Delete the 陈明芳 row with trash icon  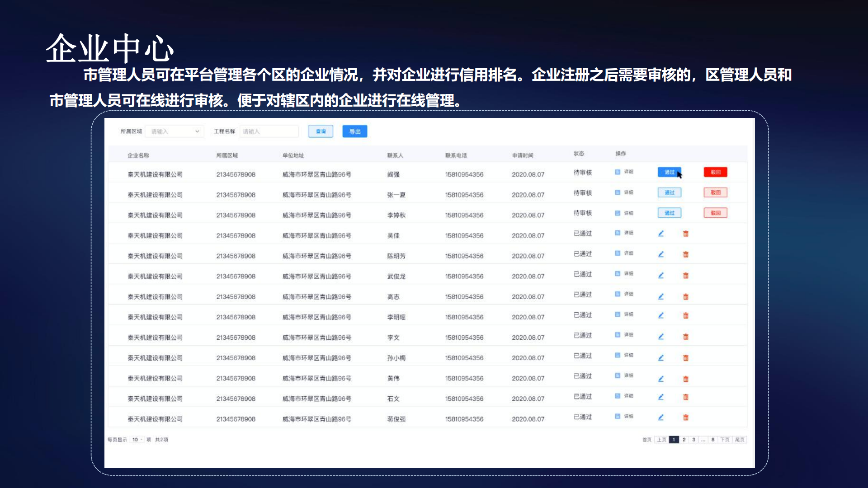click(686, 254)
